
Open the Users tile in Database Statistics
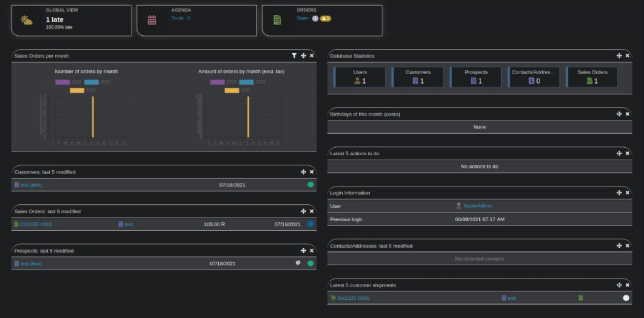point(360,77)
